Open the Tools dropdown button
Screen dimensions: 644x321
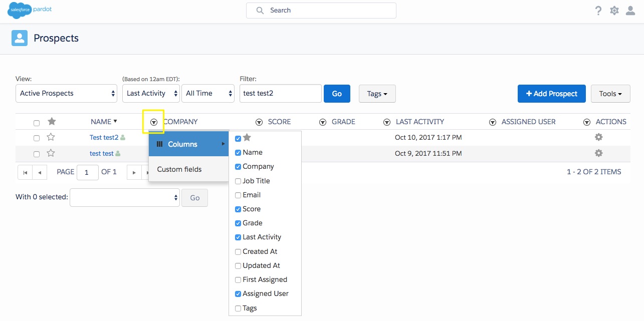(x=610, y=94)
